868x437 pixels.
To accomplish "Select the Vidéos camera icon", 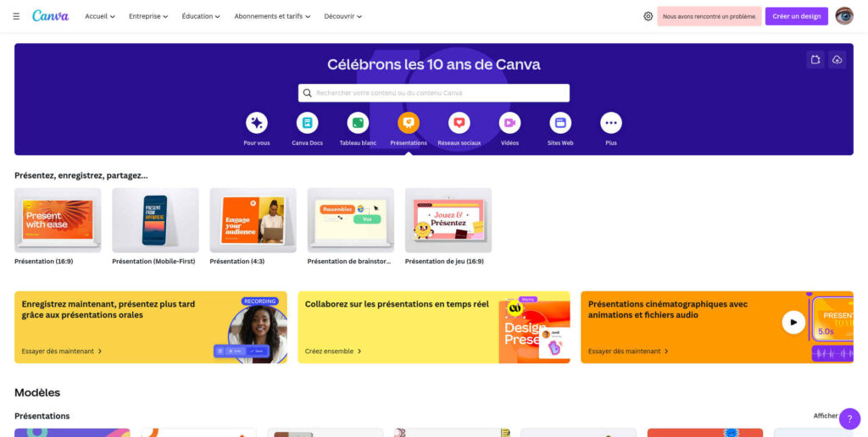I will click(x=509, y=123).
